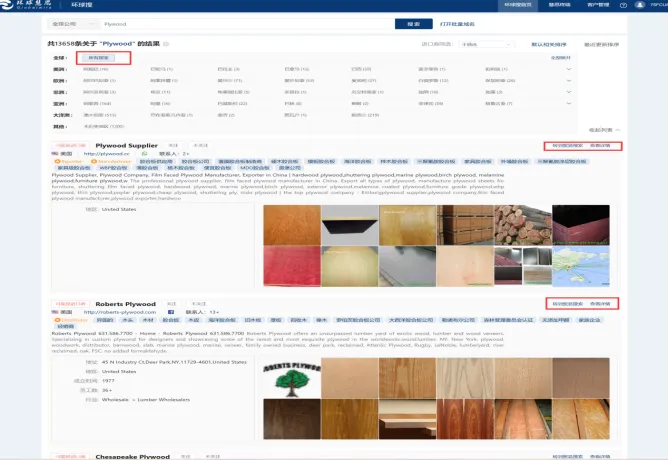This screenshot has height=460, width=669.
Task: Click the blue 搜索 search button
Action: click(413, 24)
